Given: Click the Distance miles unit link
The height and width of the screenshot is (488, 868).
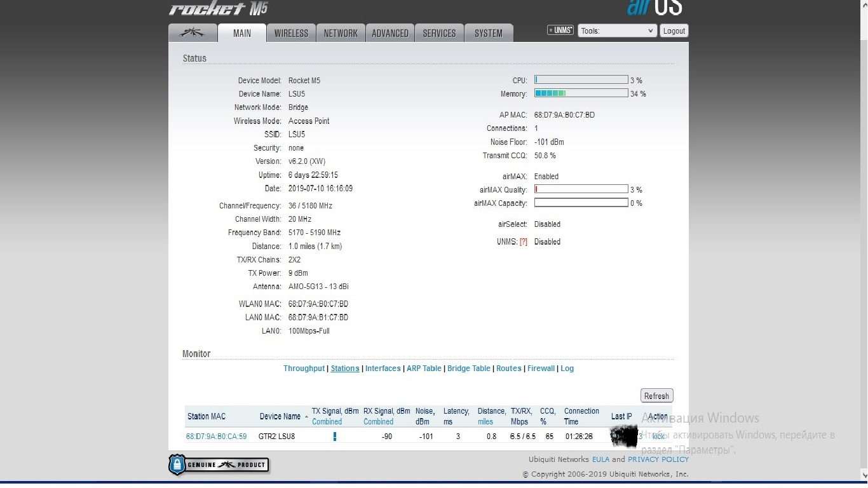Looking at the screenshot, I should [x=485, y=422].
